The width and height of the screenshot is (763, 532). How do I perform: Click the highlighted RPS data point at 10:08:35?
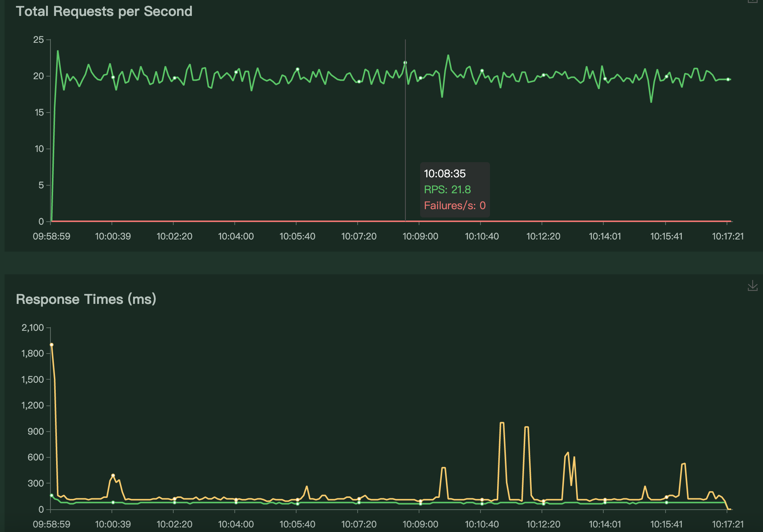click(x=405, y=63)
